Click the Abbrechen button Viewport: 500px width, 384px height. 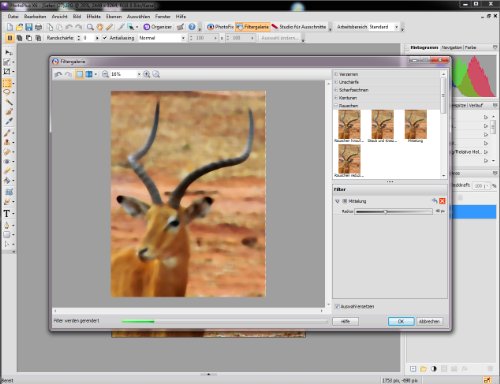pyautogui.click(x=429, y=321)
